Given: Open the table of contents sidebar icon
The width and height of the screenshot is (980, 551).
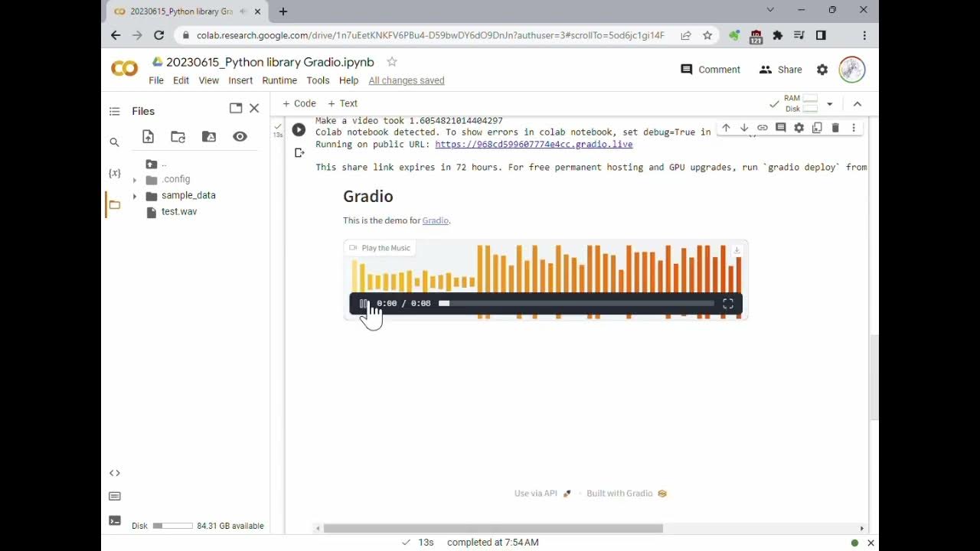Looking at the screenshot, I should click(115, 111).
